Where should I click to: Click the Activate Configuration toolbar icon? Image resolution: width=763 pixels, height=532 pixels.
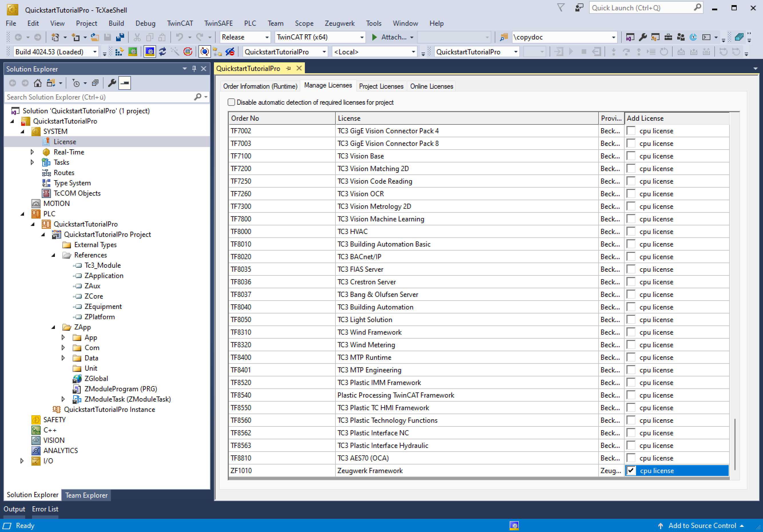pyautogui.click(x=120, y=52)
